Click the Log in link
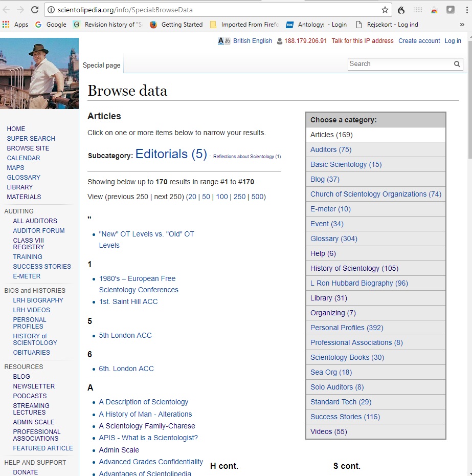Image resolution: width=472 pixels, height=476 pixels. tap(453, 41)
